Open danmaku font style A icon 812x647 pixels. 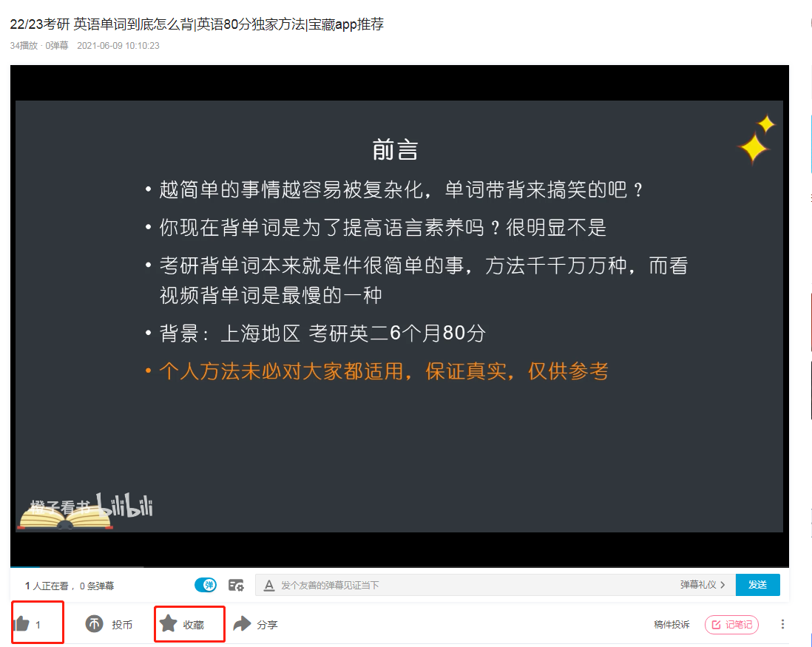[x=268, y=586]
